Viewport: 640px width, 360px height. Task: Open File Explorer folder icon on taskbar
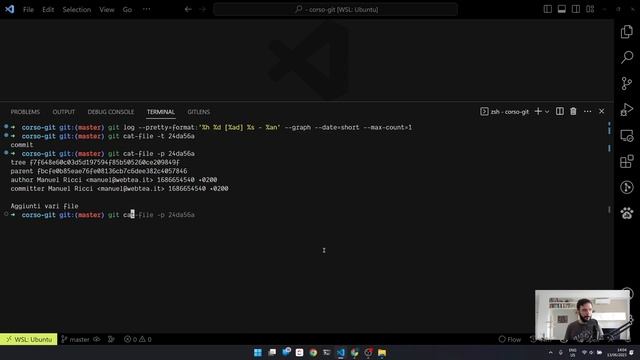382,352
